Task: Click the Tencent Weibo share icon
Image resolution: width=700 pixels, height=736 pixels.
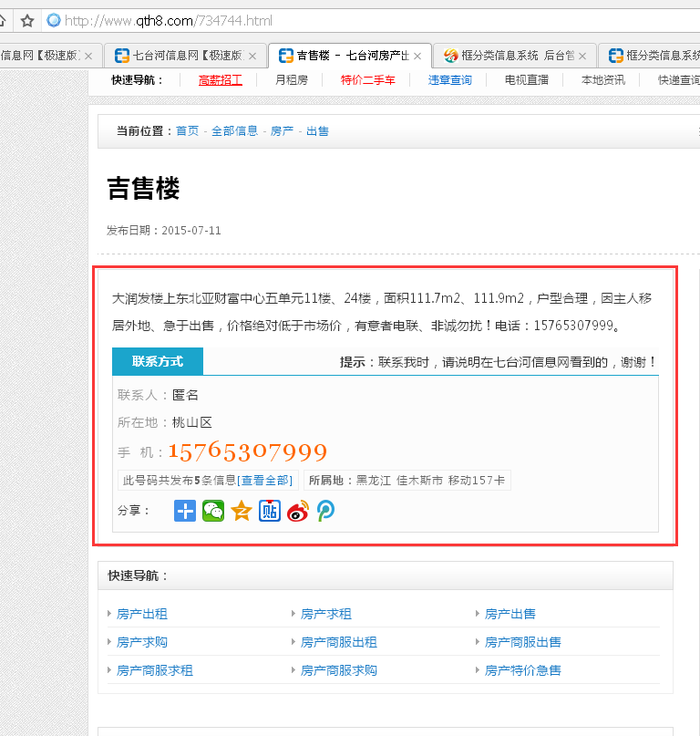Action: coord(325,511)
